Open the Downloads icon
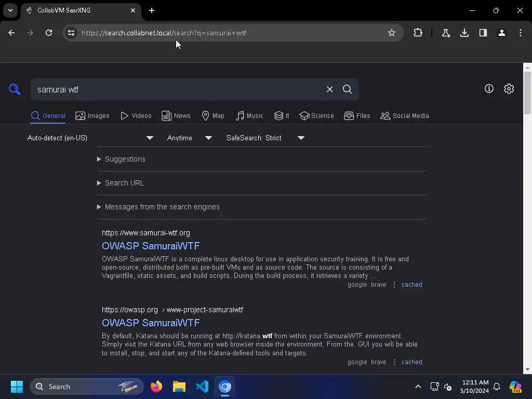Viewport: 532px width, 399px height. 464,33
